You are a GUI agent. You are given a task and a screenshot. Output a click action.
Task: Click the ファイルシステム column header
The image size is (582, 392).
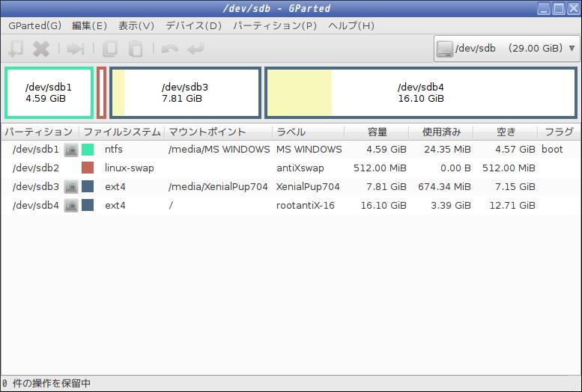tap(122, 132)
